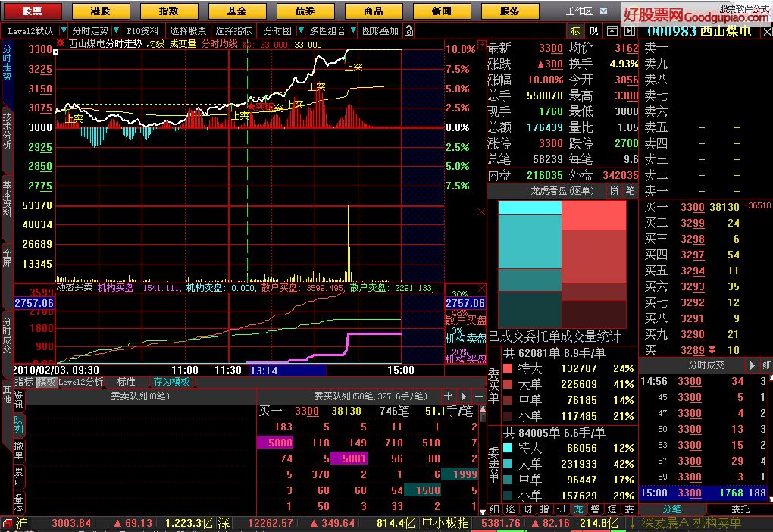Open the 港股 main tab
The image size is (773, 532).
pos(101,11)
